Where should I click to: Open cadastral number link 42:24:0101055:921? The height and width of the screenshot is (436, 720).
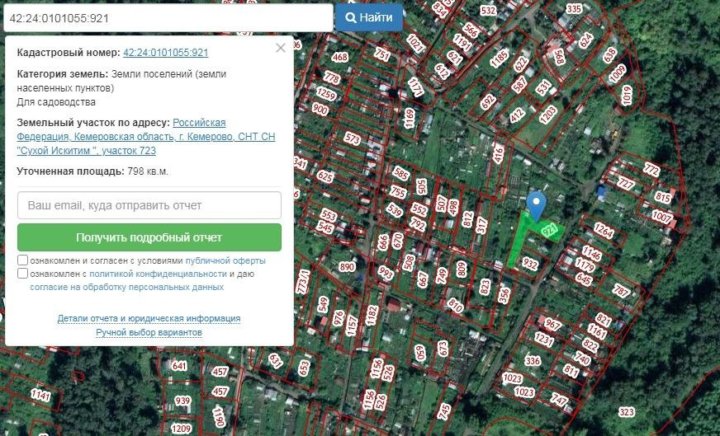point(165,52)
